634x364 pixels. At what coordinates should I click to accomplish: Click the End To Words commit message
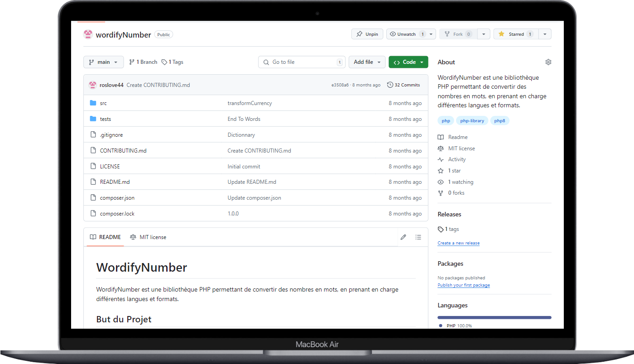[x=244, y=119]
